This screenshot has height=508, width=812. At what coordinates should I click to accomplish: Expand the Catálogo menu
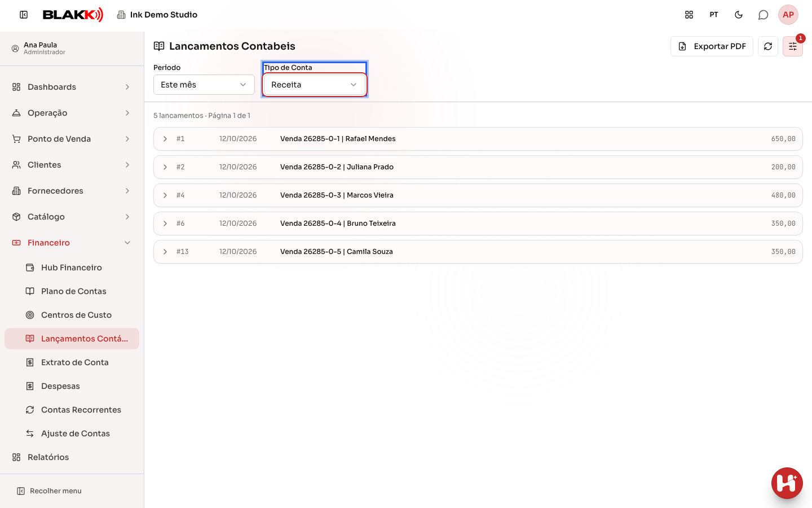(72, 217)
